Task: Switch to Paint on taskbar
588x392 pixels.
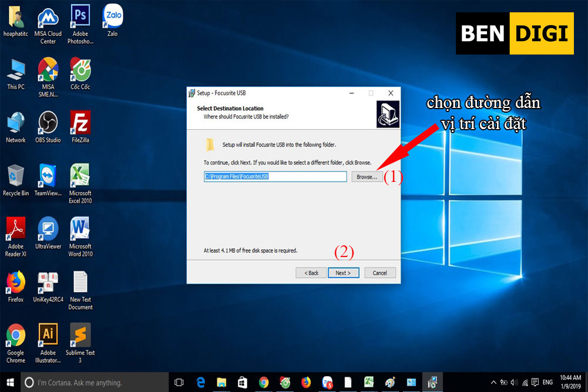Action: (x=390, y=382)
